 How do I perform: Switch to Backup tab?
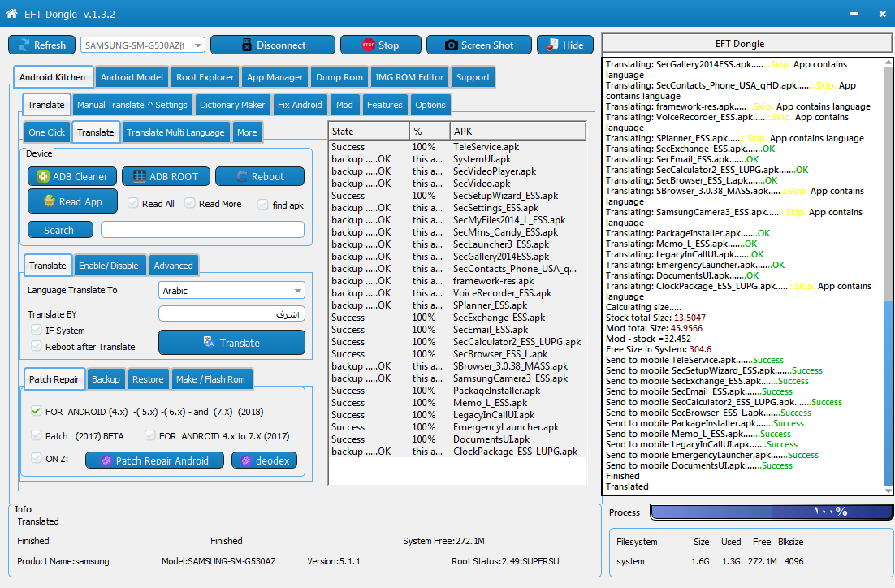(x=106, y=379)
